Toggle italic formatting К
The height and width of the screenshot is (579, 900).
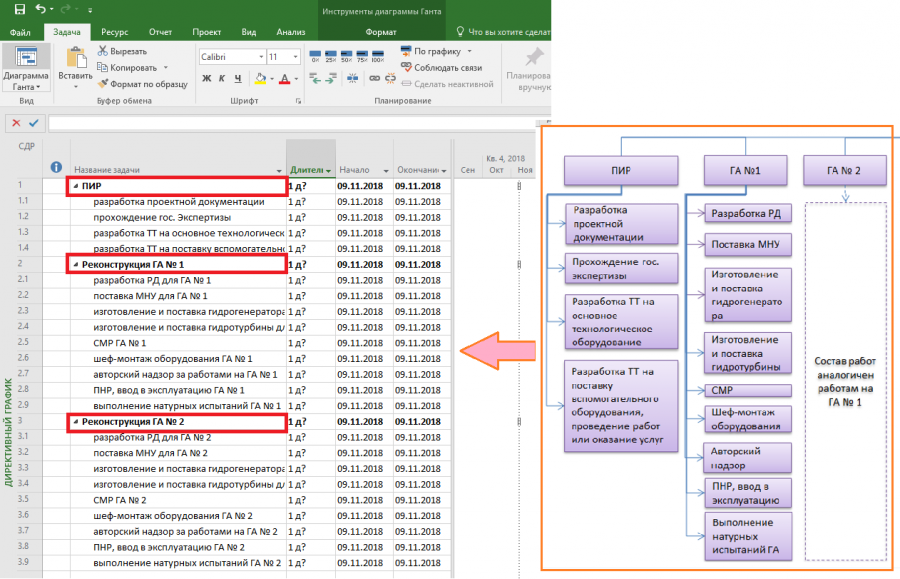tap(222, 78)
